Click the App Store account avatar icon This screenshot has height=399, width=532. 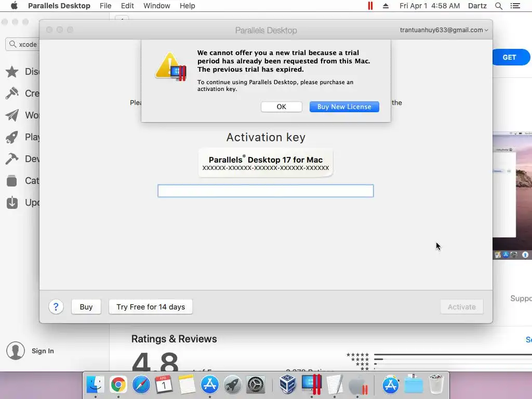pyautogui.click(x=15, y=351)
